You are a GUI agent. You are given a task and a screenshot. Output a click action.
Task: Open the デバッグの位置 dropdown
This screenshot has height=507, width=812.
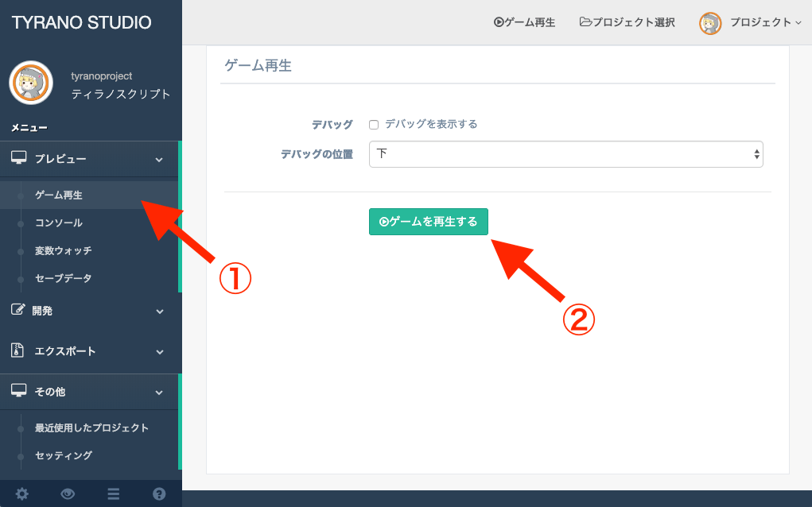566,154
